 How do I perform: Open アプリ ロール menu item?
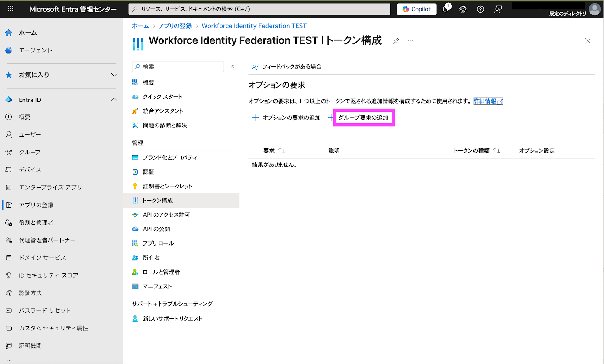(158, 243)
